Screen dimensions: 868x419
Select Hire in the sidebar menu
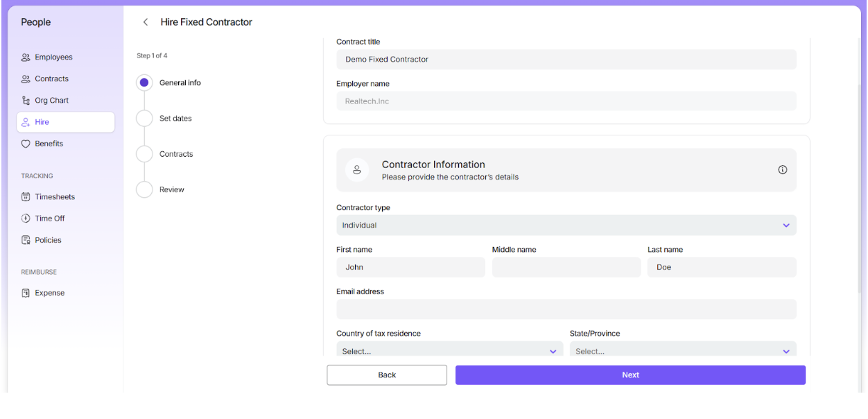(42, 122)
